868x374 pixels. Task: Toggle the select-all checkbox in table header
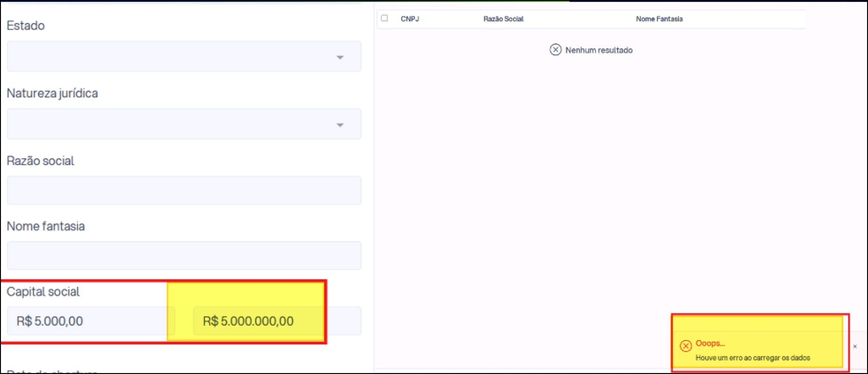(384, 18)
